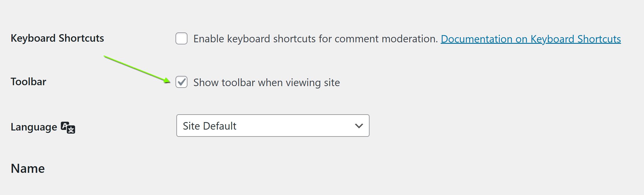Open the Language dropdown showing Site Default
The height and width of the screenshot is (195, 644).
pos(273,126)
